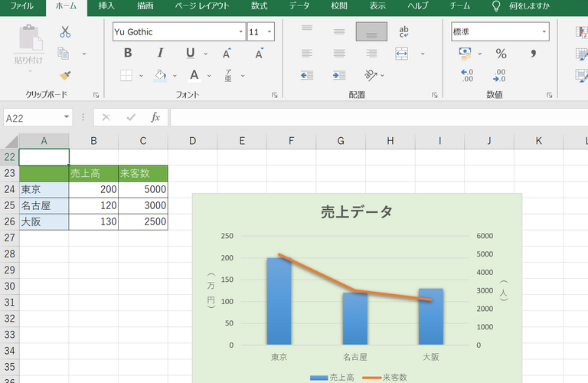
Task: Click the Insert Function fx icon
Action: click(x=155, y=117)
